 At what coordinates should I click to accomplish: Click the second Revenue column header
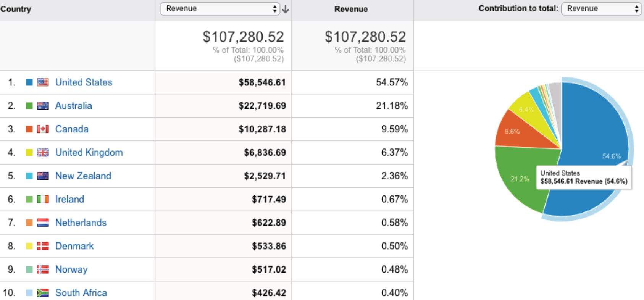[x=351, y=9]
